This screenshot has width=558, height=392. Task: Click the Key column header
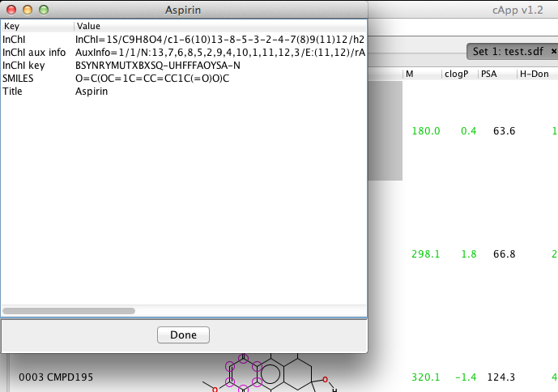click(x=37, y=26)
